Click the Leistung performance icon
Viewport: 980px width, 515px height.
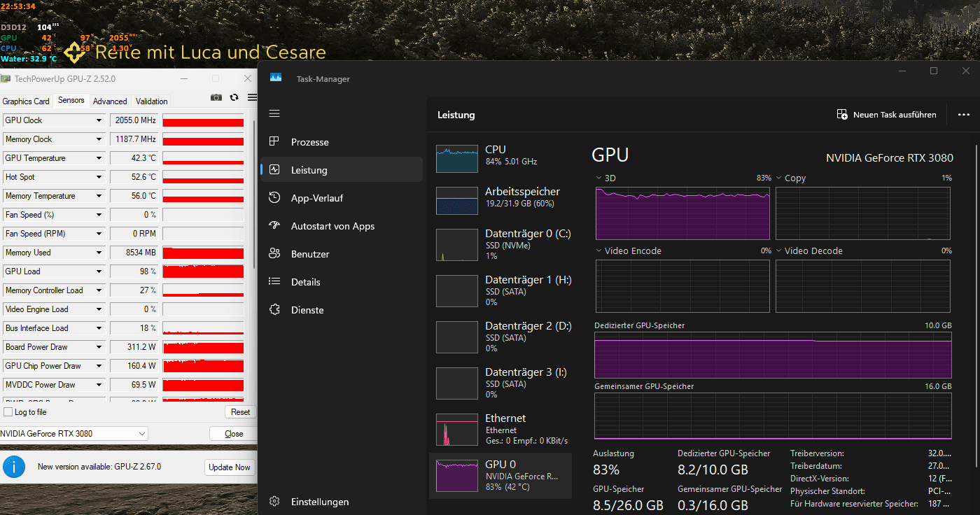click(274, 170)
